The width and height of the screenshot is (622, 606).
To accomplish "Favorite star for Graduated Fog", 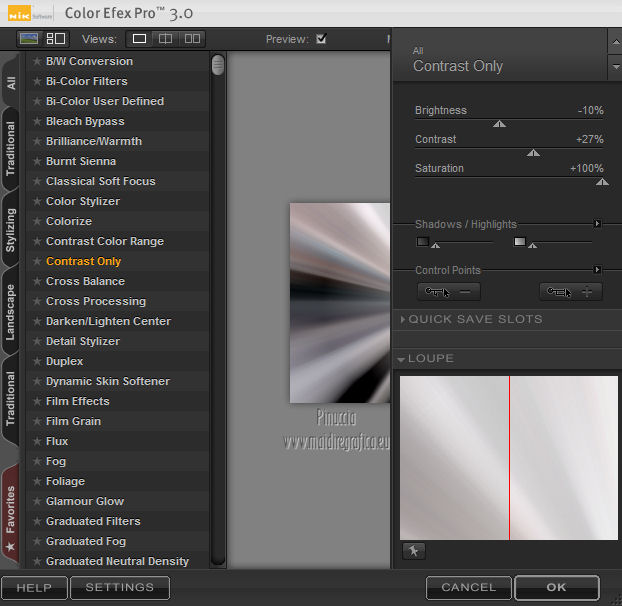I will coord(37,541).
